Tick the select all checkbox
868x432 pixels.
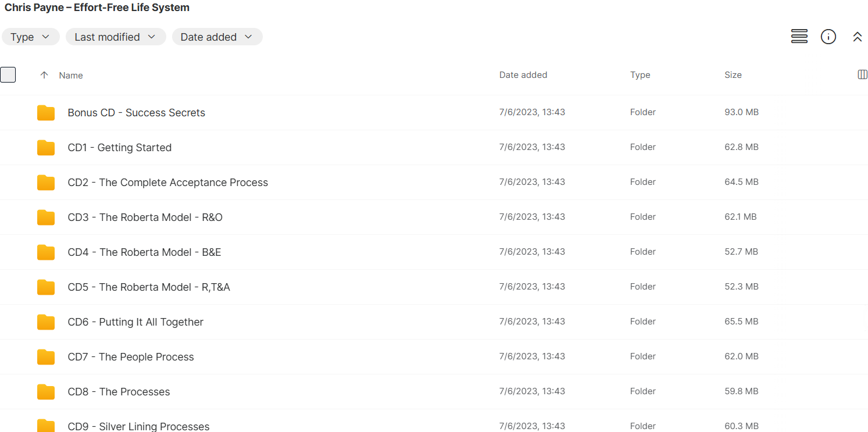(8, 75)
